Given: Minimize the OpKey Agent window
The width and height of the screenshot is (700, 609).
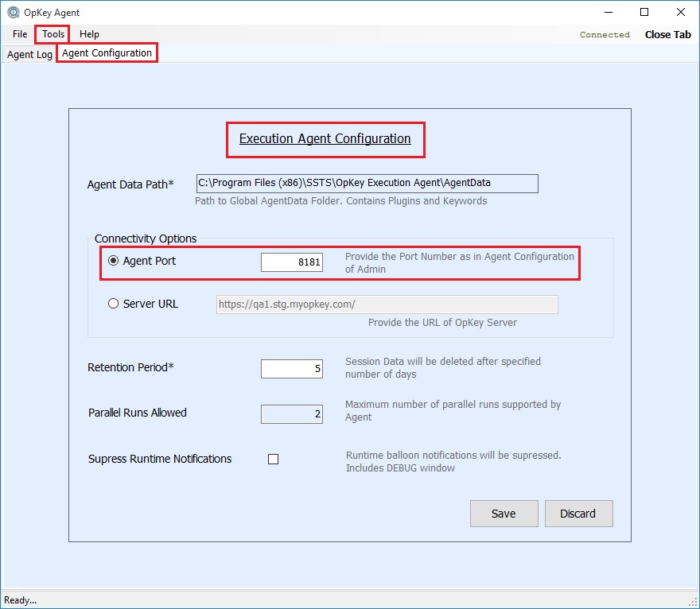Looking at the screenshot, I should pyautogui.click(x=608, y=12).
